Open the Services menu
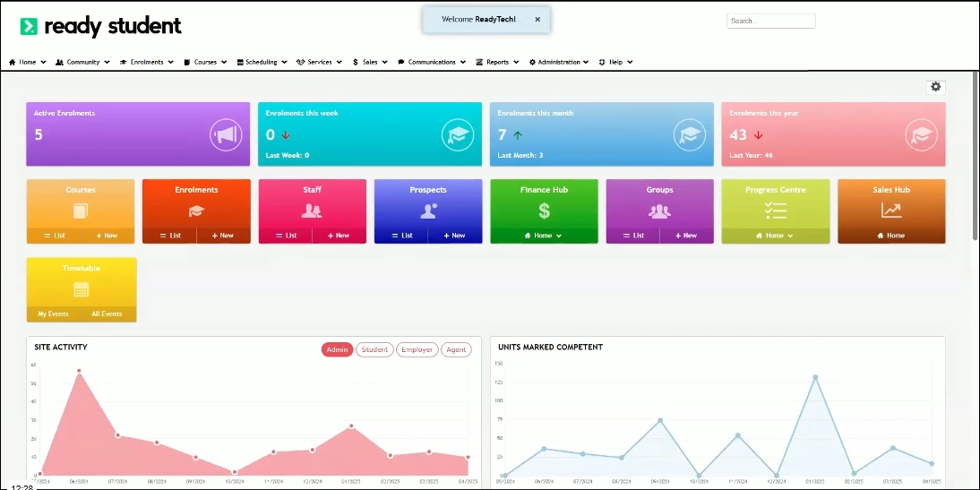This screenshot has width=980, height=490. tap(320, 62)
